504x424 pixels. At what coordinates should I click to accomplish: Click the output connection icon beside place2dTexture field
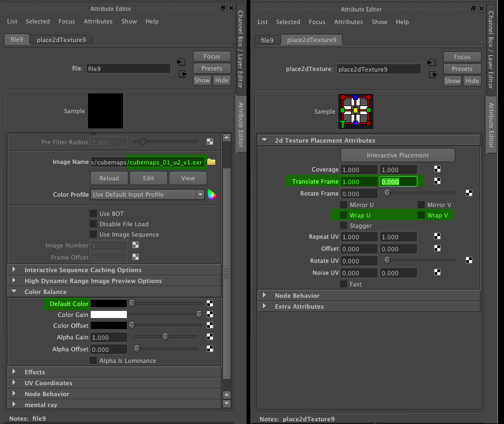[432, 75]
